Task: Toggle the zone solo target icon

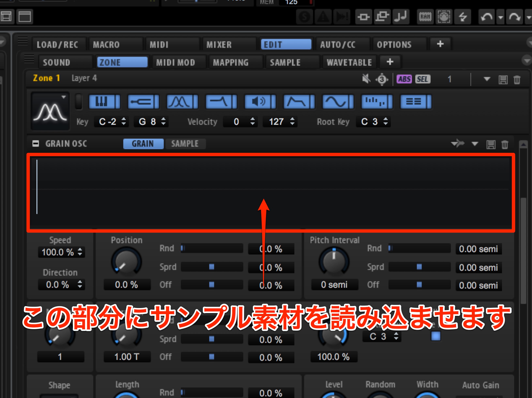Action: click(382, 79)
